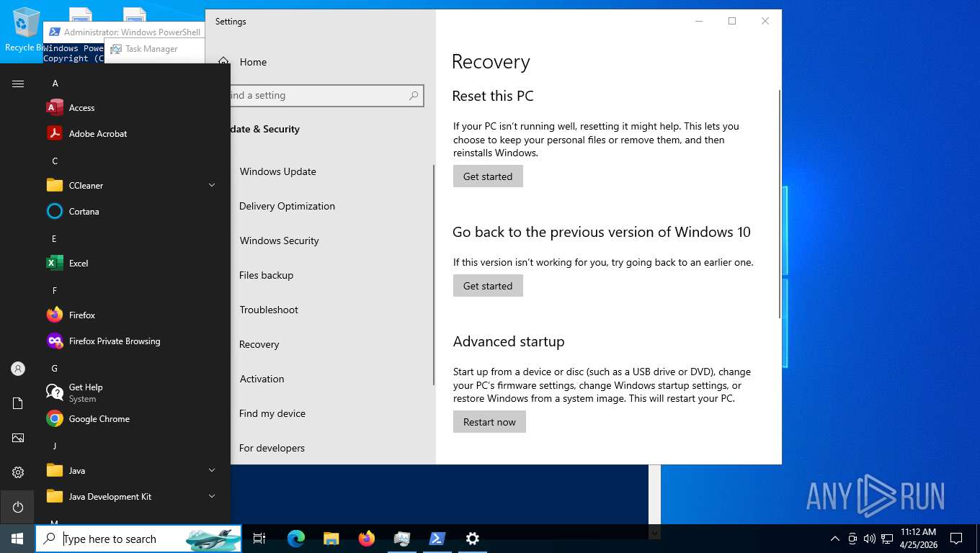Image resolution: width=980 pixels, height=553 pixels.
Task: Click the letter G header in app list
Action: pyautogui.click(x=55, y=369)
